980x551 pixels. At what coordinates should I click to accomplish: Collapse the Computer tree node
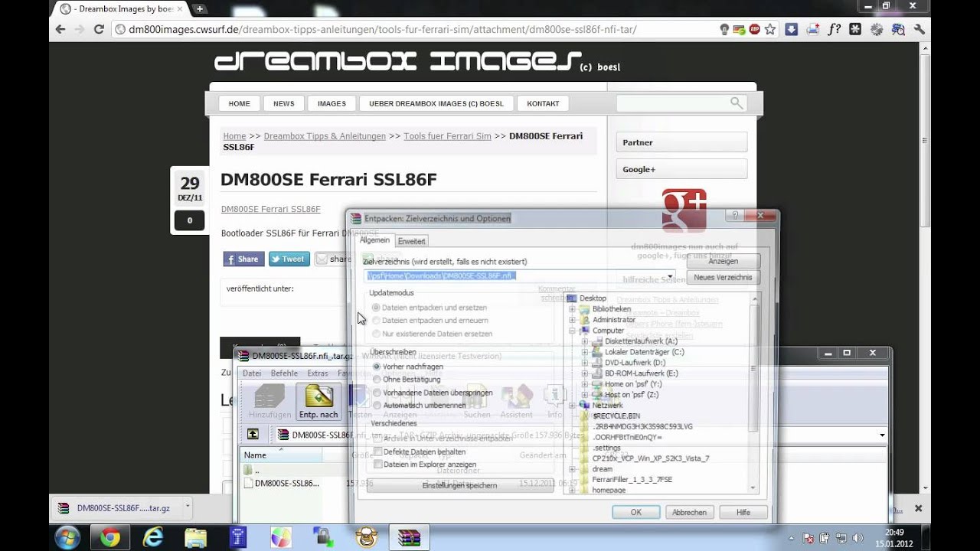[x=573, y=331]
